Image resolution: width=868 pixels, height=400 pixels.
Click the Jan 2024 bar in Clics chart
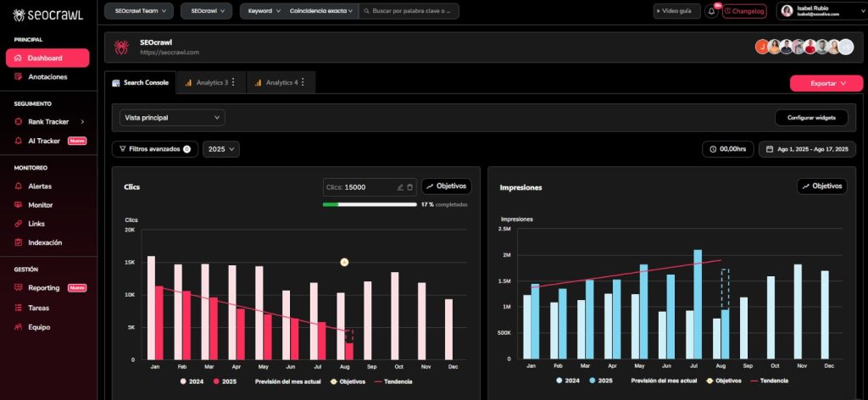pos(151,308)
